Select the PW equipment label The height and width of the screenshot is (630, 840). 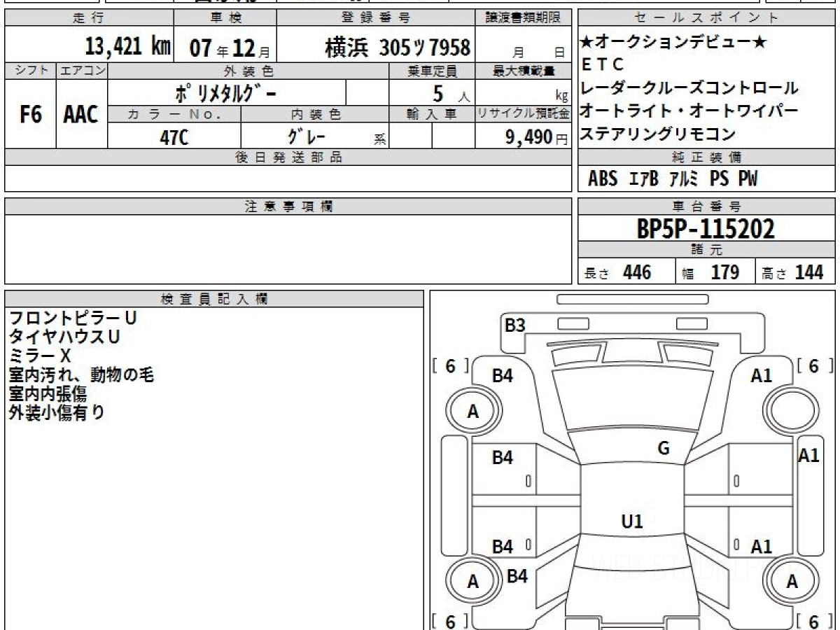(x=748, y=179)
